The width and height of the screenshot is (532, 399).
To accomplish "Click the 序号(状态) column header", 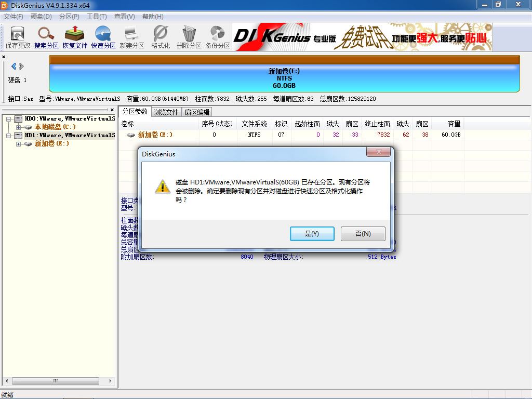I will (217, 124).
